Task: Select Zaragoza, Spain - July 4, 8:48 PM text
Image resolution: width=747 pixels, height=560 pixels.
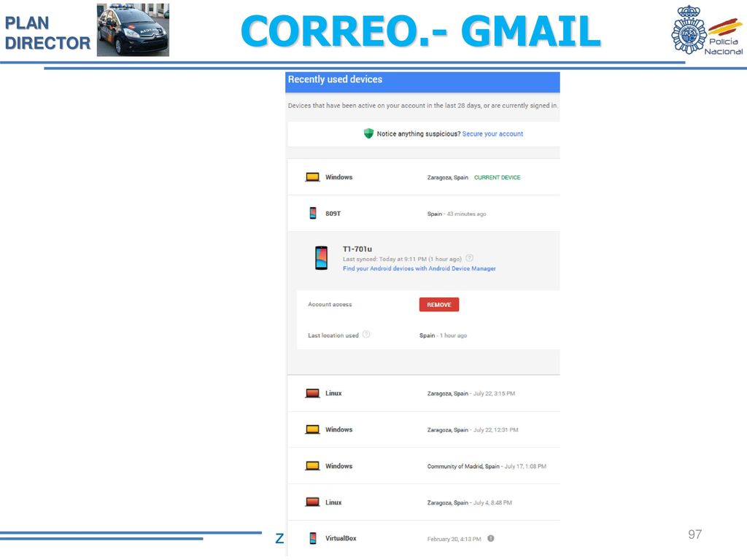Action: coord(469,503)
